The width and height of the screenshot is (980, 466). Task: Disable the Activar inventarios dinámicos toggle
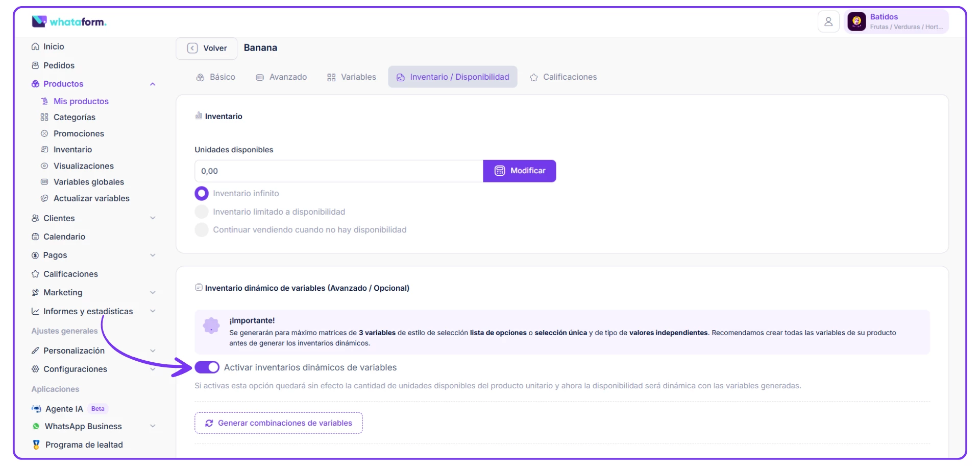click(x=207, y=367)
